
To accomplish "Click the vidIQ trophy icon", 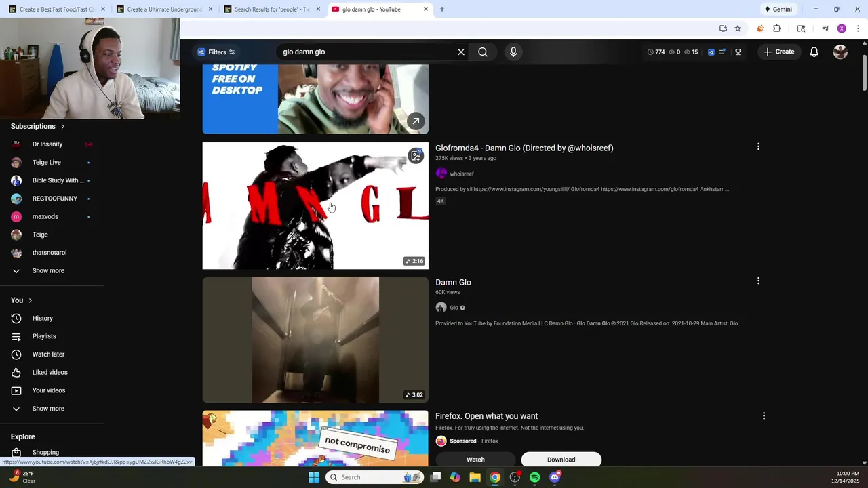I will (x=738, y=52).
